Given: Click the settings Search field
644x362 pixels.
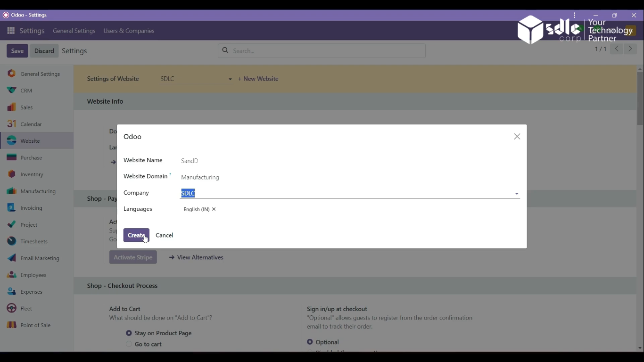Looking at the screenshot, I should 322,51.
